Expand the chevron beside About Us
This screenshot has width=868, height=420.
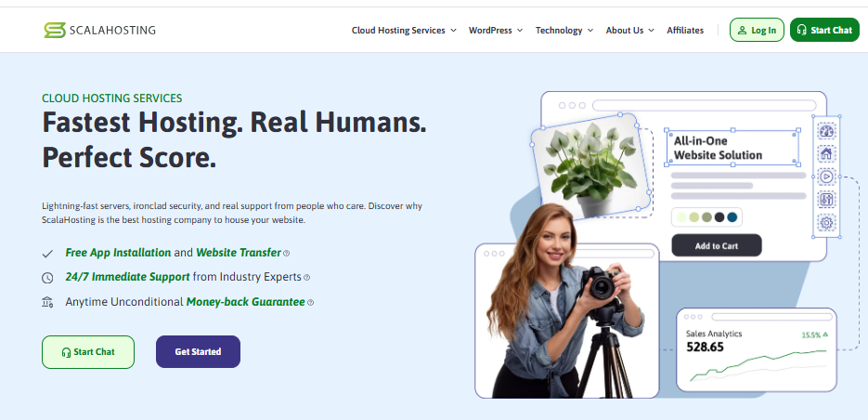[651, 31]
